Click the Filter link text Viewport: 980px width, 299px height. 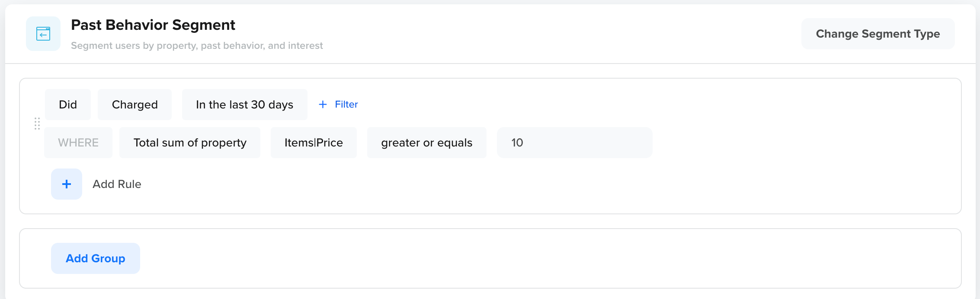click(x=346, y=105)
